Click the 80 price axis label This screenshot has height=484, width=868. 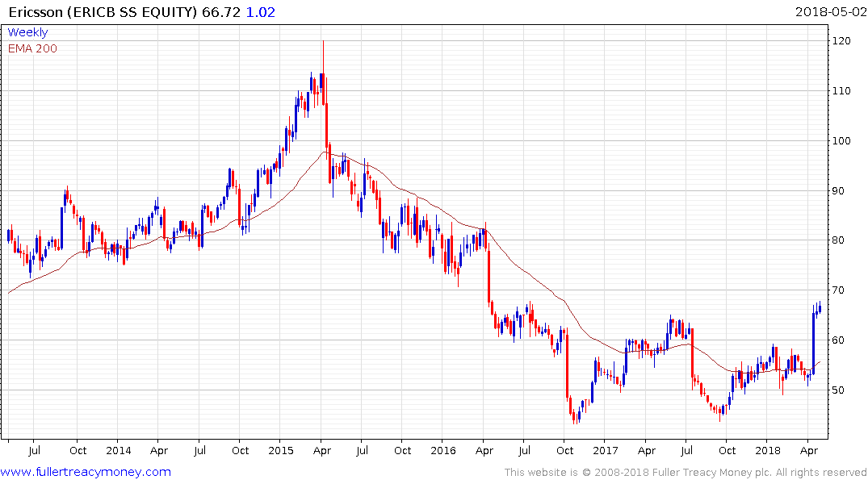tap(838, 240)
